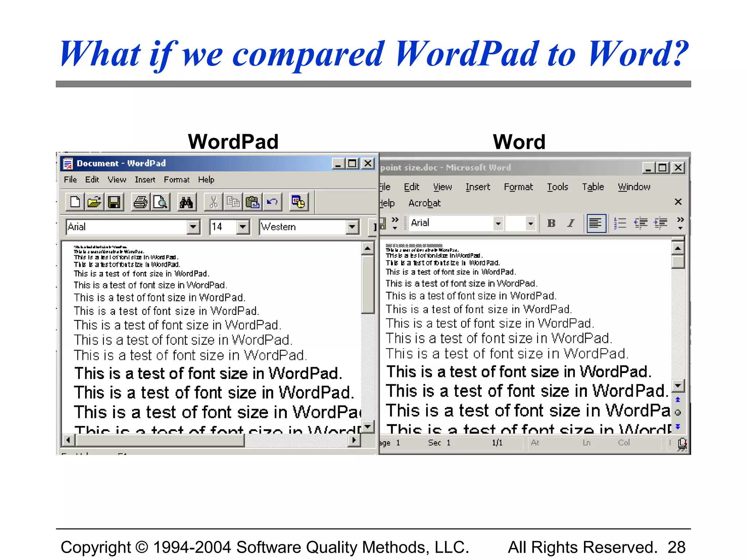The width and height of the screenshot is (747, 560).
Task: Click Word vertical scrollbar thumb
Action: point(678,262)
